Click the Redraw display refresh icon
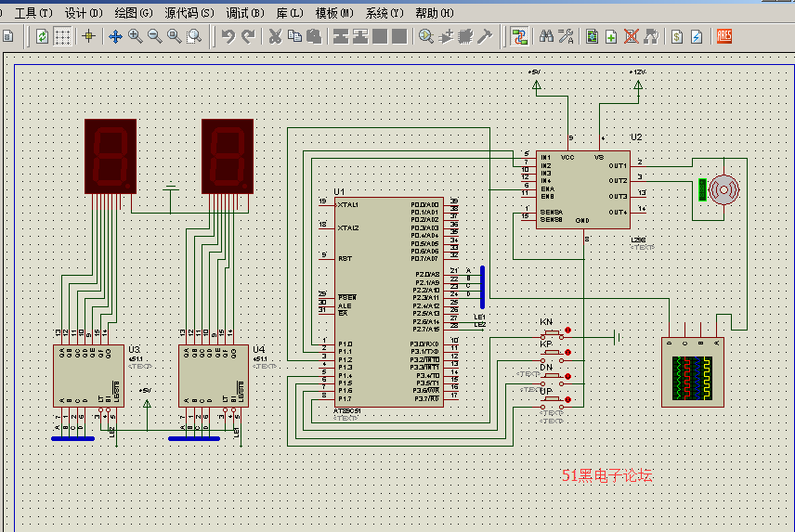 (43, 36)
